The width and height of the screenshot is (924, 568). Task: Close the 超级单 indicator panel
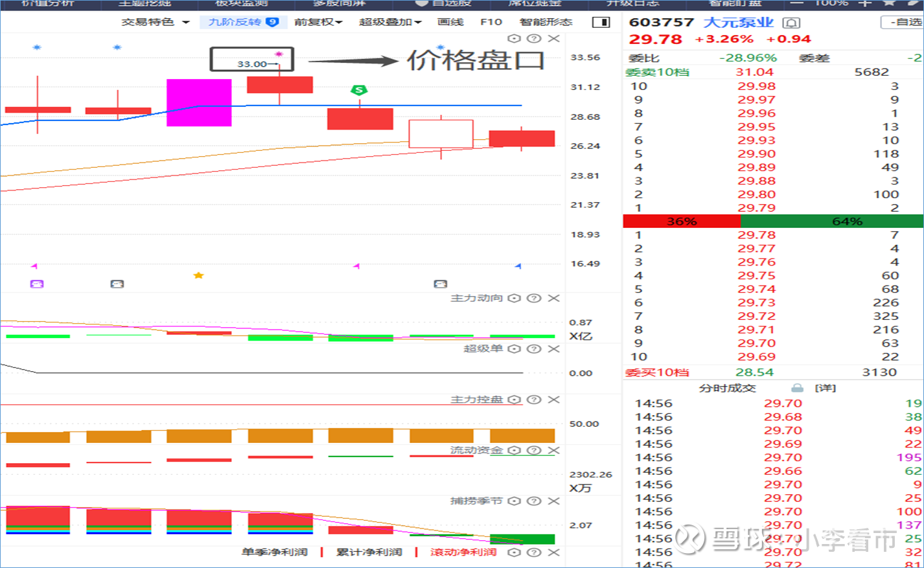(x=554, y=348)
